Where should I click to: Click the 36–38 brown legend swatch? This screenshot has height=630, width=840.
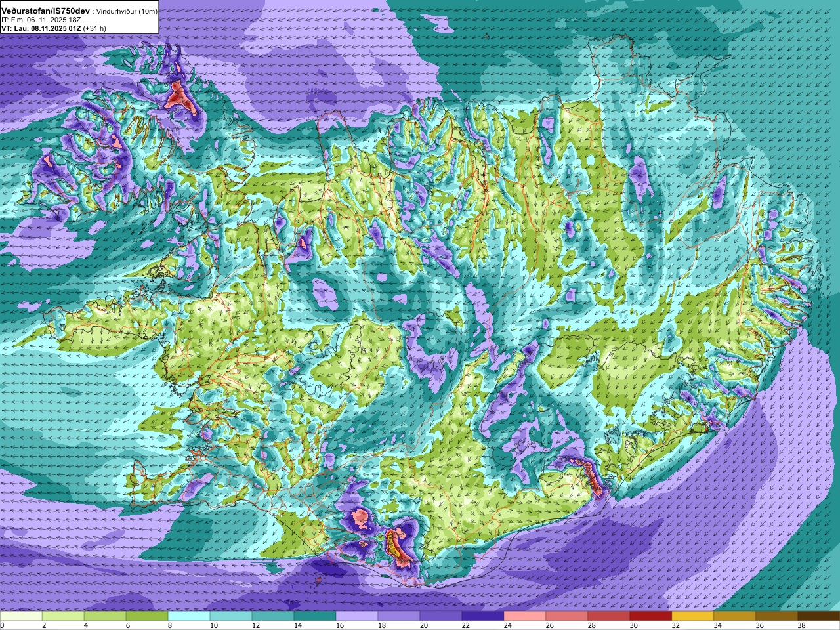click(x=777, y=616)
